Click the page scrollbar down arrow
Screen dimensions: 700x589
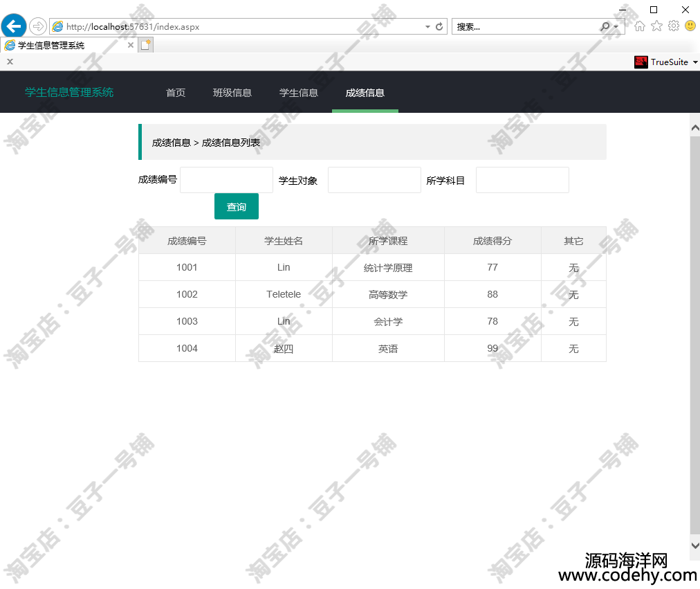pos(695,545)
